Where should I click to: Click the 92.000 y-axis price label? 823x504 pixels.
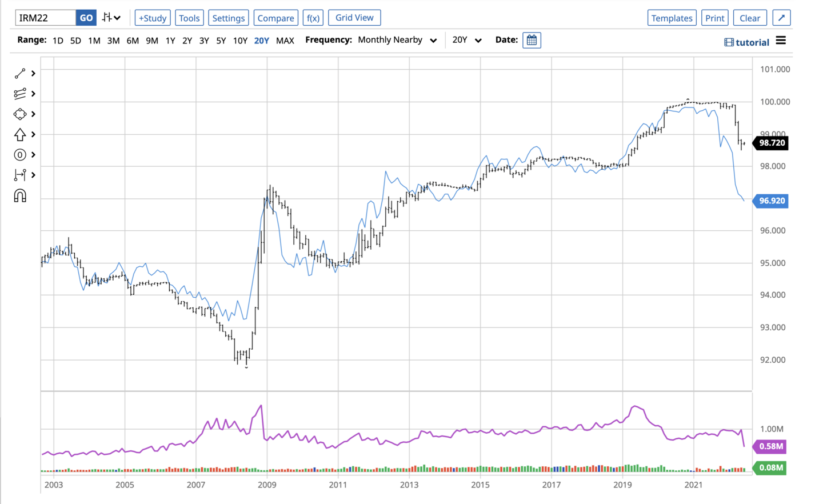tap(773, 360)
